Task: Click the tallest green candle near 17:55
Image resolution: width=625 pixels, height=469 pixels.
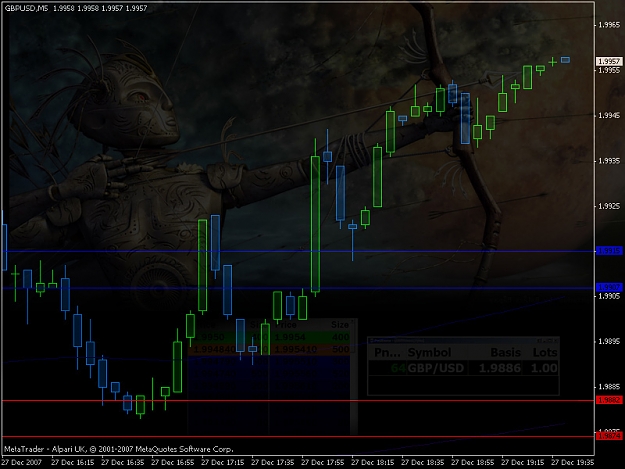Action: click(x=315, y=224)
